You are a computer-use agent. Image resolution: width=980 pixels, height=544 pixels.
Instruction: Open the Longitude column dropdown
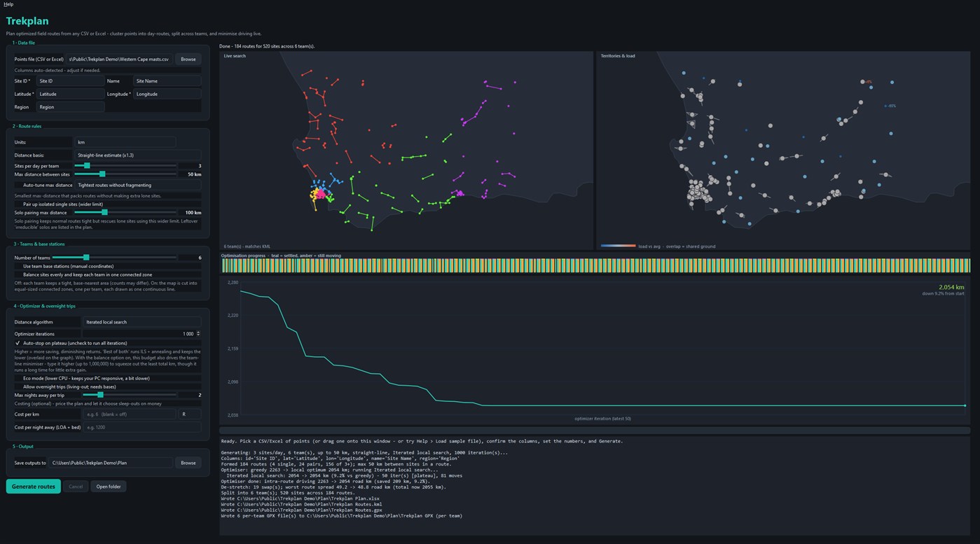point(167,94)
